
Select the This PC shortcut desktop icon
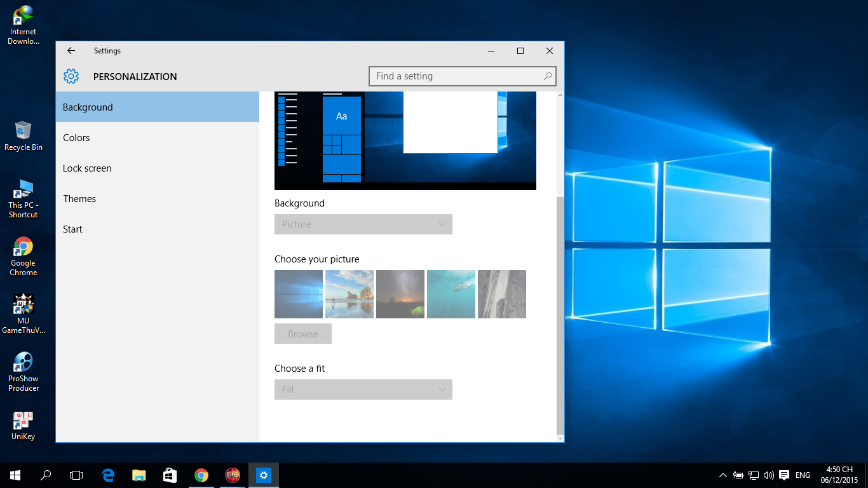[24, 199]
